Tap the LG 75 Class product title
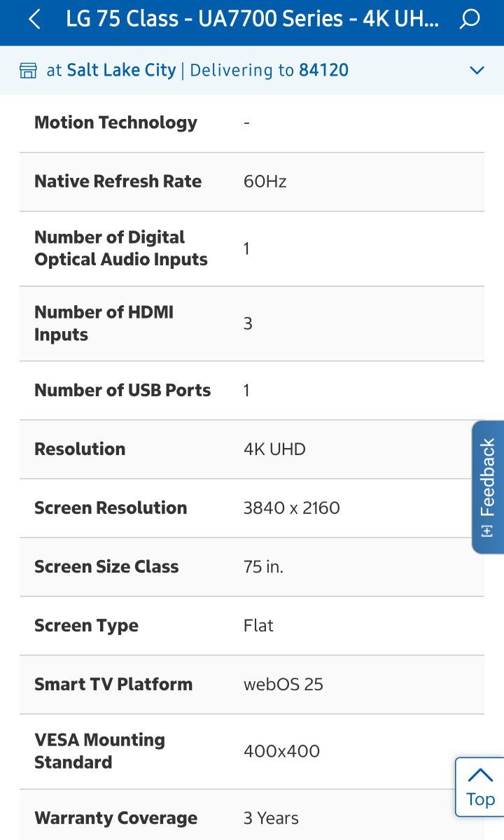Image resolution: width=504 pixels, height=840 pixels. click(x=252, y=20)
